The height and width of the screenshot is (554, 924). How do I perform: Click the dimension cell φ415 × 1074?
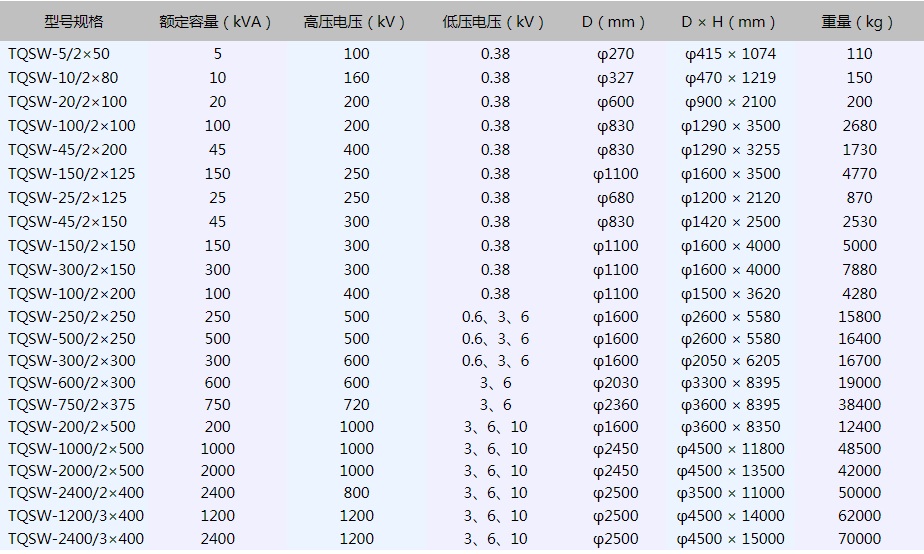pyautogui.click(x=730, y=54)
